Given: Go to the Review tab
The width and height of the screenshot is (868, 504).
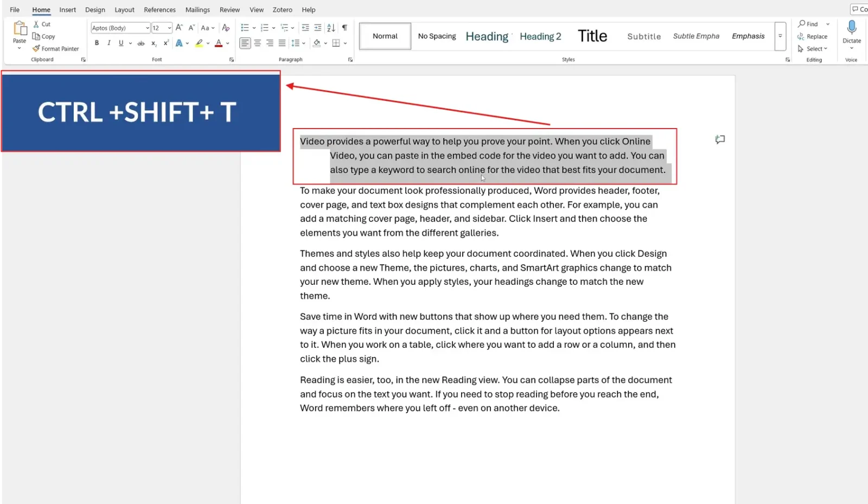Looking at the screenshot, I should (x=229, y=10).
